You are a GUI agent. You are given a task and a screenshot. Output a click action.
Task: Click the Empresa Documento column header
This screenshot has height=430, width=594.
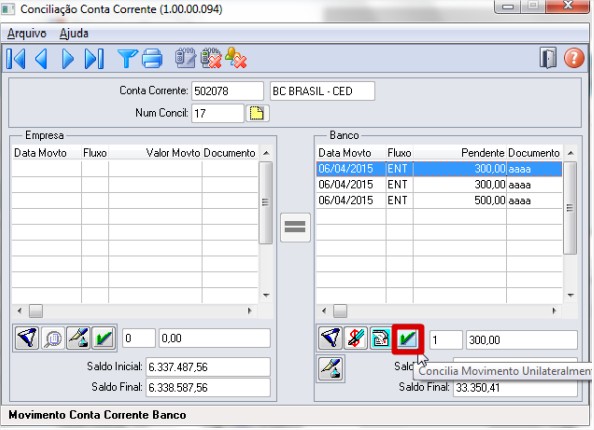pyautogui.click(x=230, y=153)
